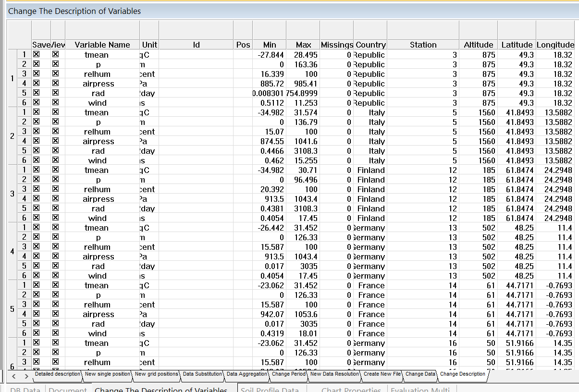Click the Missings column header
This screenshot has width=579, height=392.
pos(337,45)
